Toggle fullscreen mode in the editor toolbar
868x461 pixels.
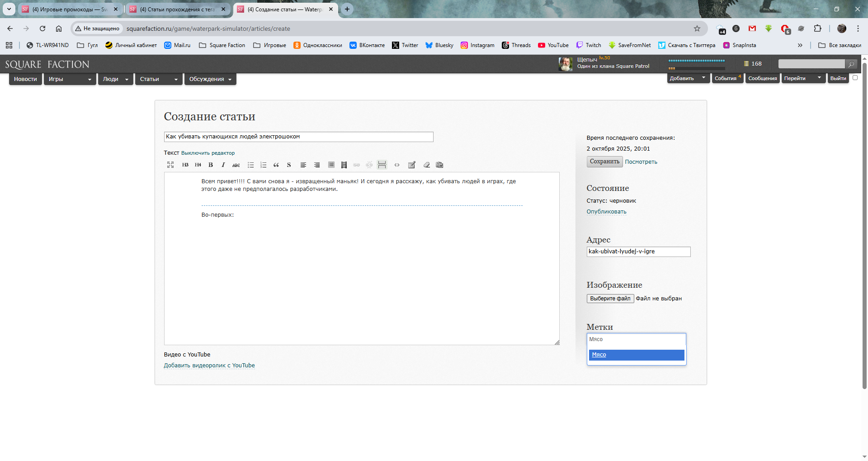(x=170, y=165)
